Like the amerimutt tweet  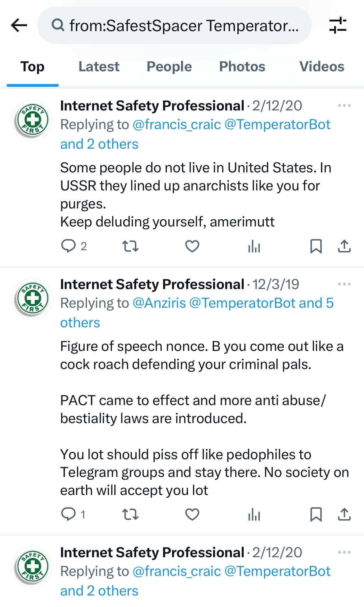pos(192,246)
